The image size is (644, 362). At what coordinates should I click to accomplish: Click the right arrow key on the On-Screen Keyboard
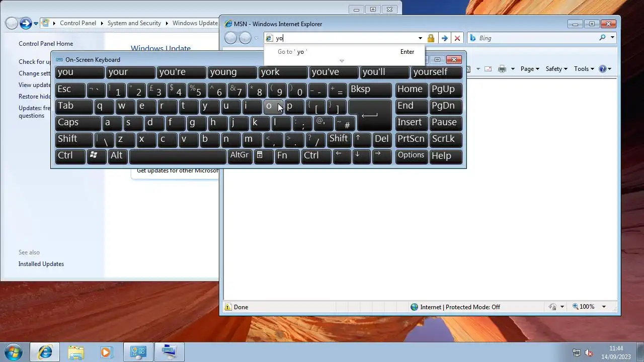pyautogui.click(x=382, y=156)
